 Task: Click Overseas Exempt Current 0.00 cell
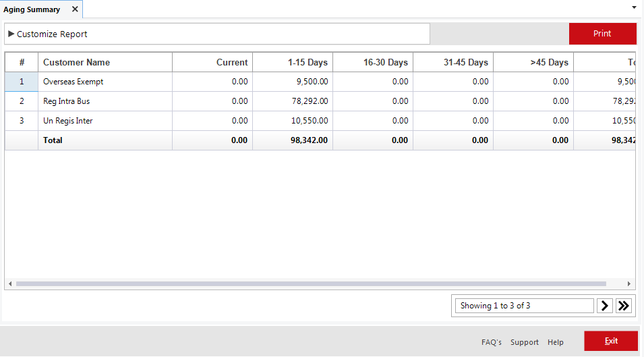(x=212, y=82)
